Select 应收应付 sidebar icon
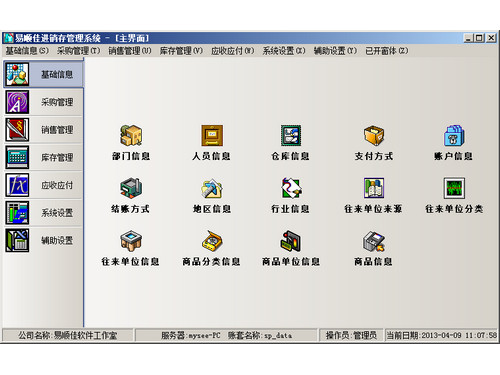 pos(17,185)
